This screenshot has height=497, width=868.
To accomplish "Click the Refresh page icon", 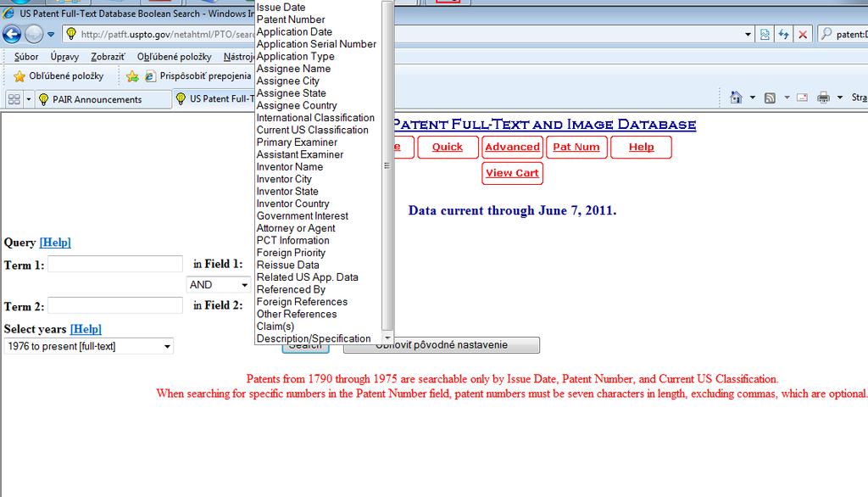I will pyautogui.click(x=783, y=35).
